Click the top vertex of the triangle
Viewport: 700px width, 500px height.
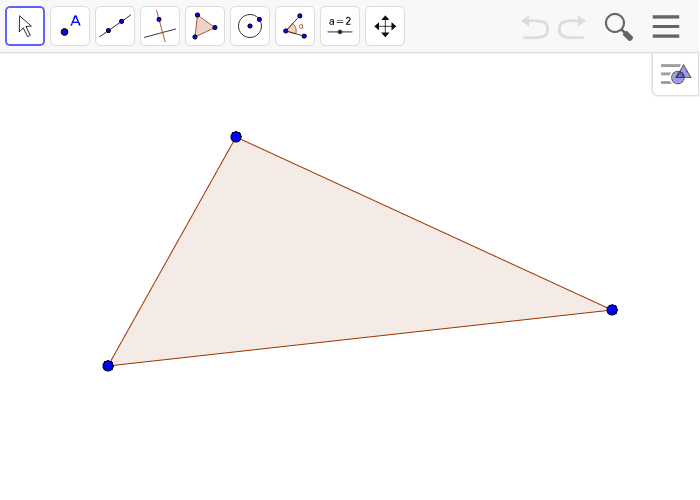click(236, 137)
